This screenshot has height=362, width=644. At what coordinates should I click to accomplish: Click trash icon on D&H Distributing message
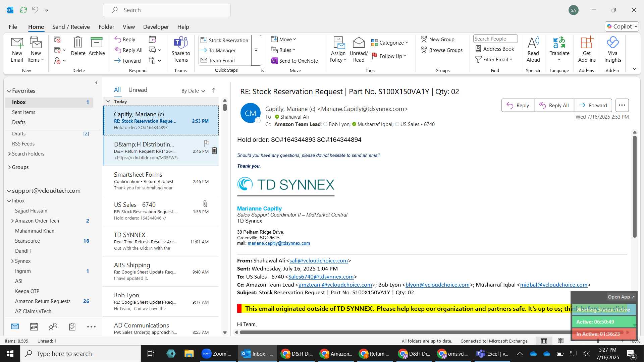[x=214, y=150]
